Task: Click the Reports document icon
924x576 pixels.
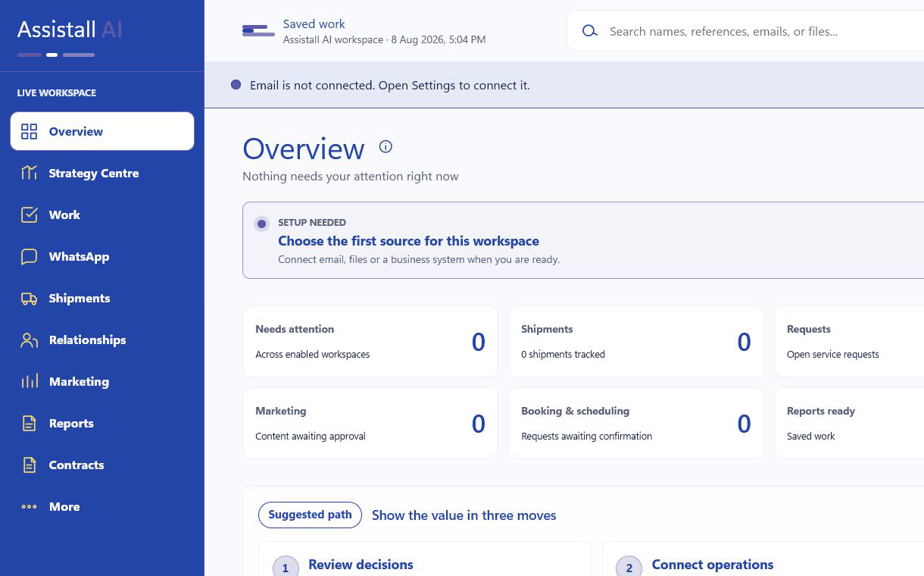Action: click(29, 423)
